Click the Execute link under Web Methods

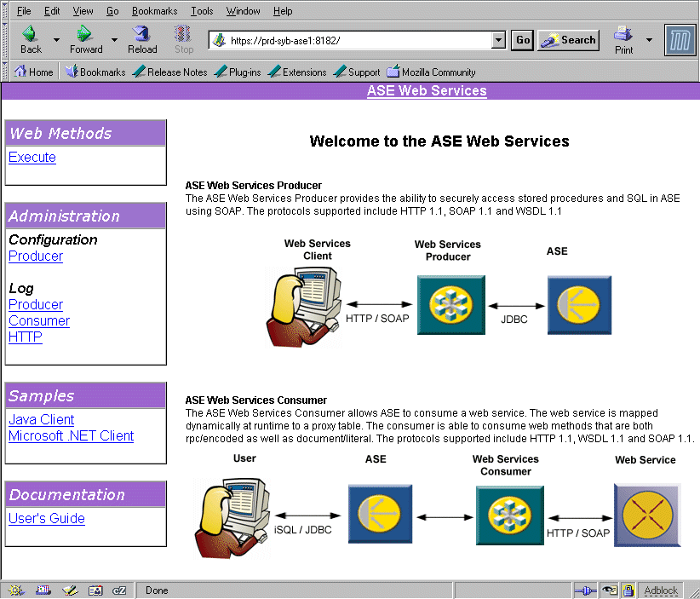pyautogui.click(x=32, y=158)
